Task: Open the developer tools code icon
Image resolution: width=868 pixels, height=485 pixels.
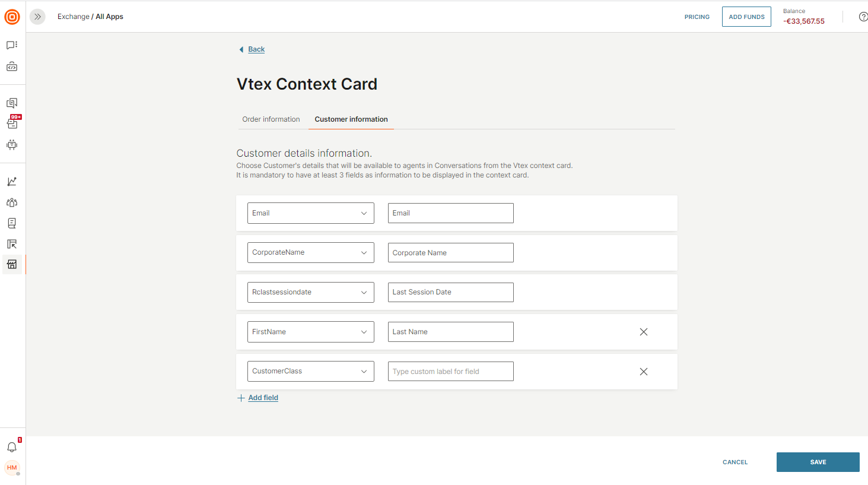Action: point(12,67)
